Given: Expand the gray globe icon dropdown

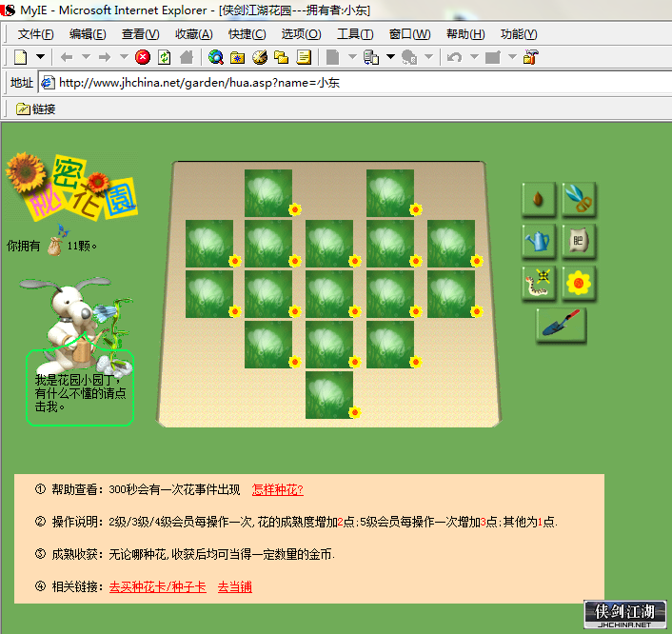Looking at the screenshot, I should coord(428,56).
